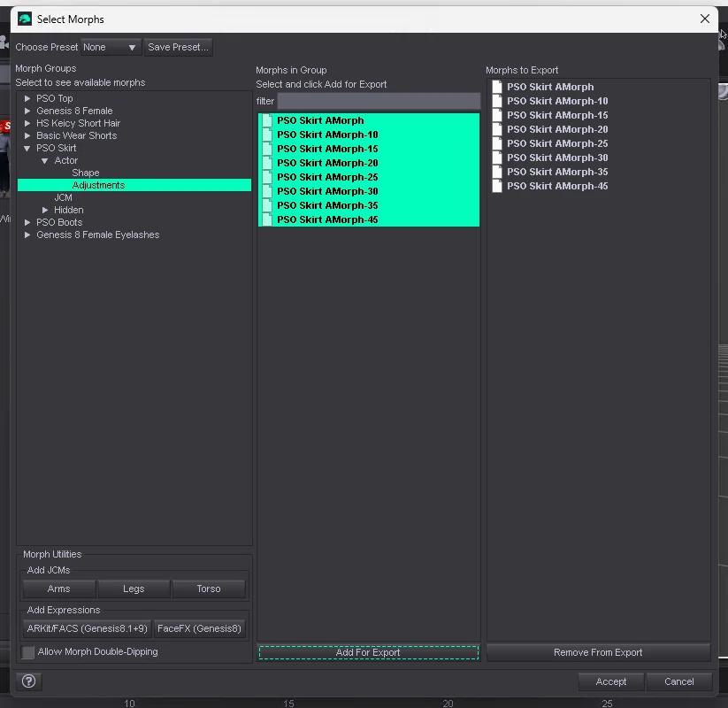This screenshot has width=728, height=708.
Task: Select PSO Skirt AMorph-30 in Morphs to Export
Action: [557, 158]
